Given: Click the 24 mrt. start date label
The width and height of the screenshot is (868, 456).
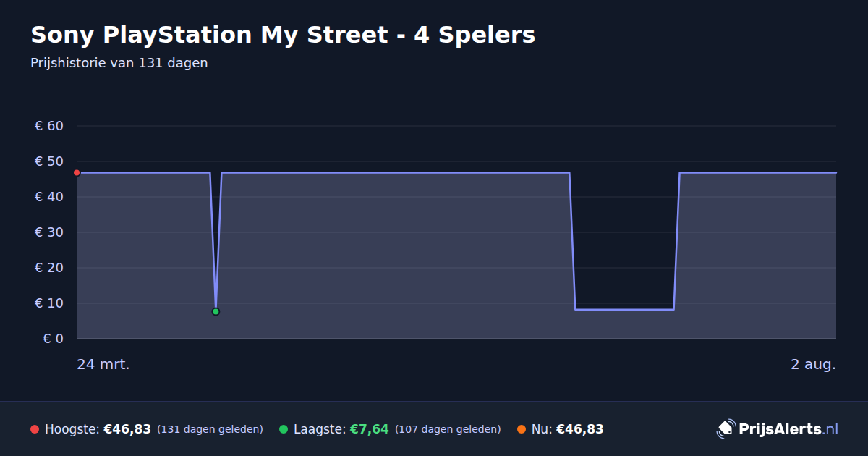Looking at the screenshot, I should pyautogui.click(x=103, y=364).
